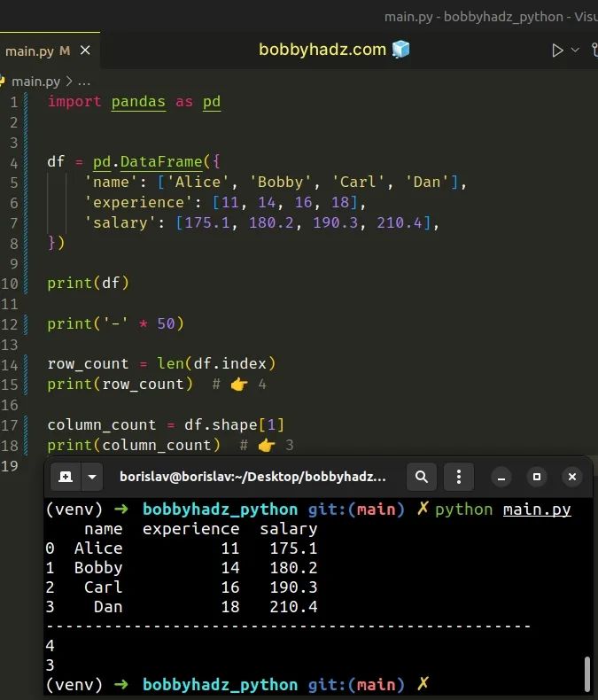Screen dimensions: 598x700
Task: Click the 190.3 value in terminal output
Action: click(x=293, y=587)
